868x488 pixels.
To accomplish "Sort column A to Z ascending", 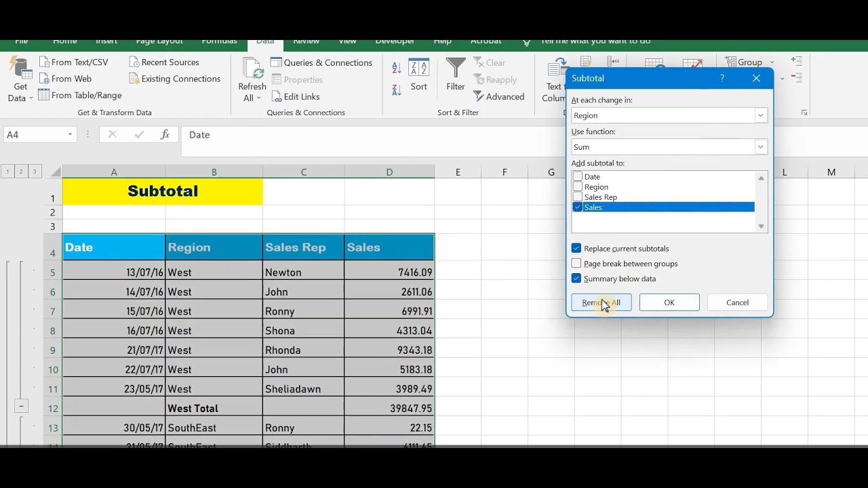I will pos(397,68).
